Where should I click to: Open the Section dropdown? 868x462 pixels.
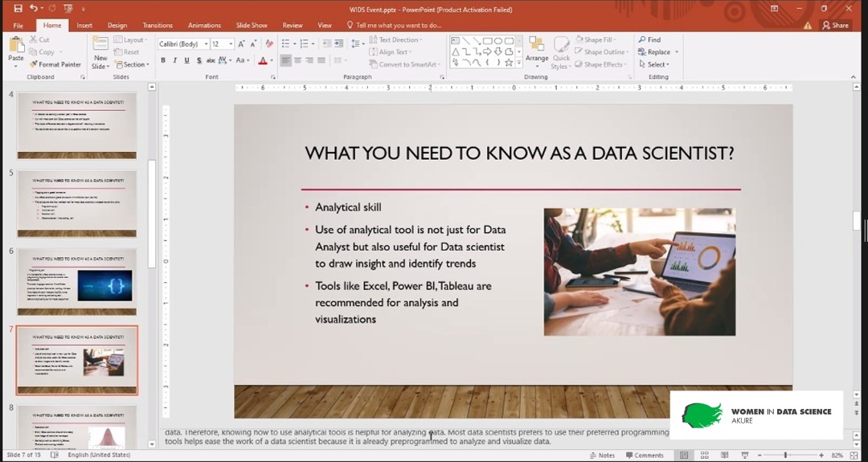coord(132,64)
